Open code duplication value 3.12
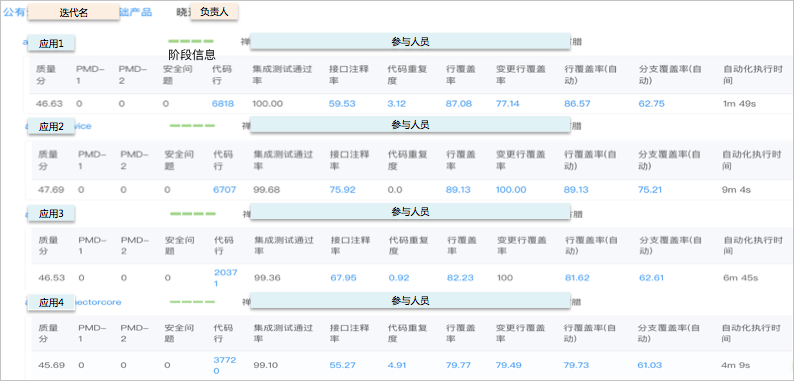 (396, 104)
